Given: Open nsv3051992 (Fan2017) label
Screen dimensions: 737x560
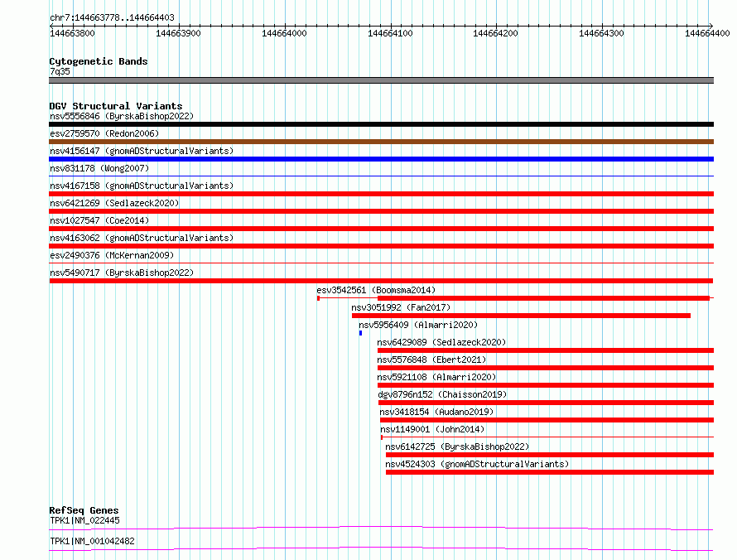Looking at the screenshot, I should (x=401, y=307).
